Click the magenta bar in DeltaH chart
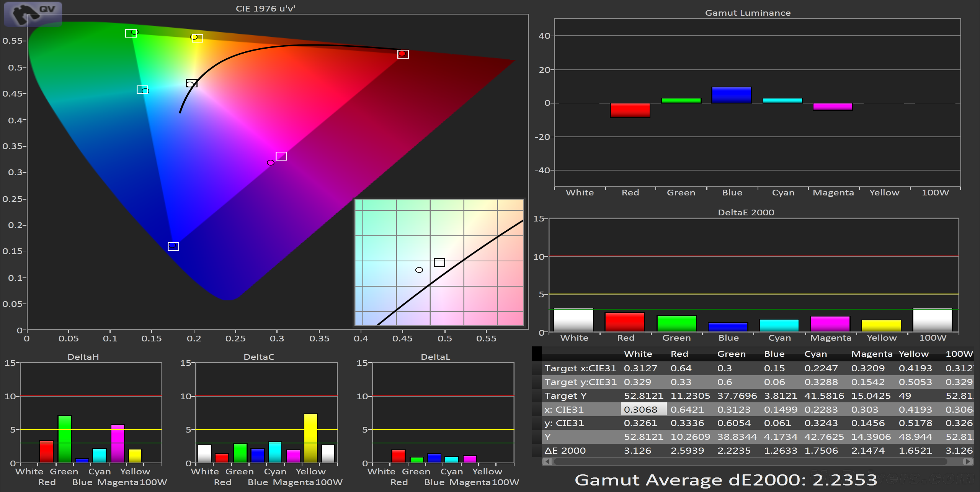The width and height of the screenshot is (980, 492). [118, 444]
